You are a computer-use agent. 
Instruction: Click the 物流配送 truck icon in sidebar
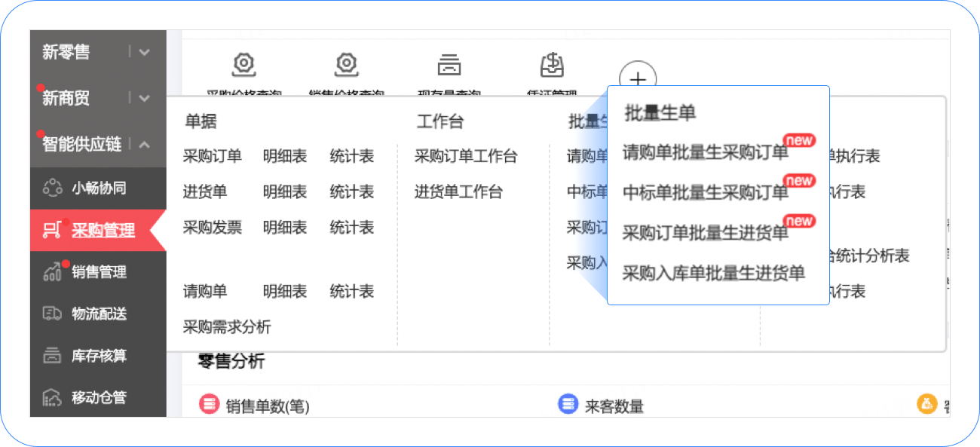(52, 314)
